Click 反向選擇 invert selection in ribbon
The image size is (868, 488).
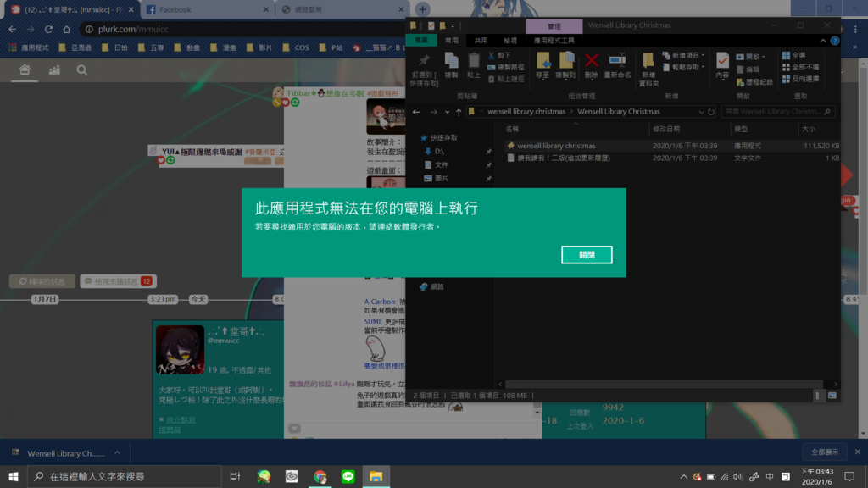pos(800,79)
